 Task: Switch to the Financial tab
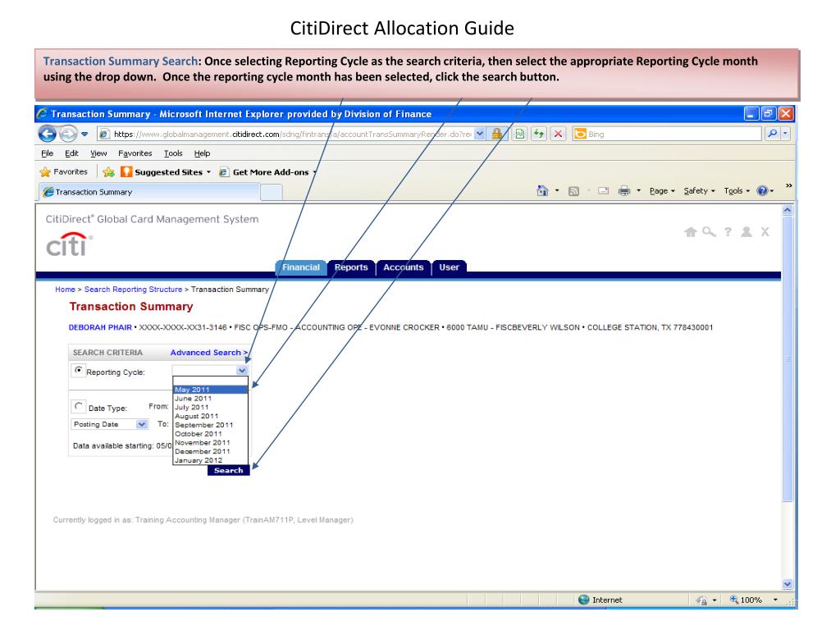[300, 267]
